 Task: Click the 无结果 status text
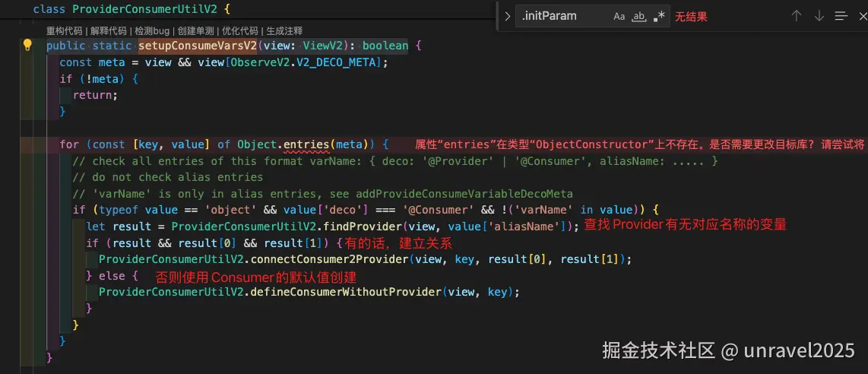click(690, 17)
